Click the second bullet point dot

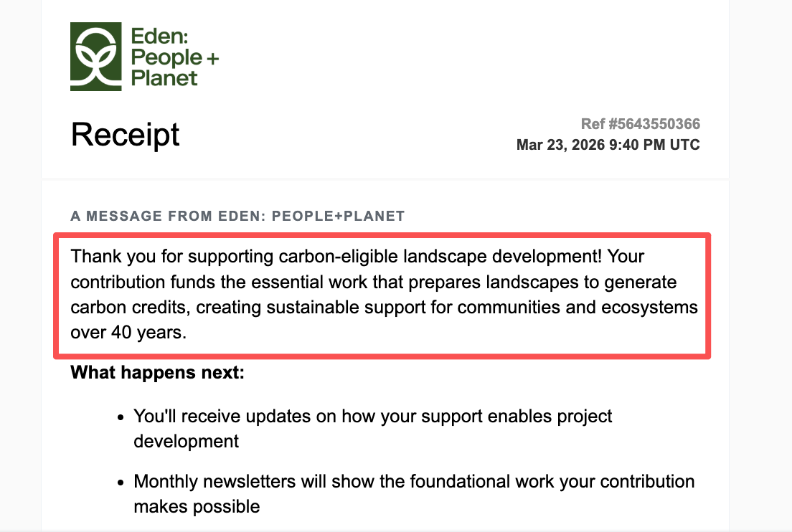tap(120, 482)
